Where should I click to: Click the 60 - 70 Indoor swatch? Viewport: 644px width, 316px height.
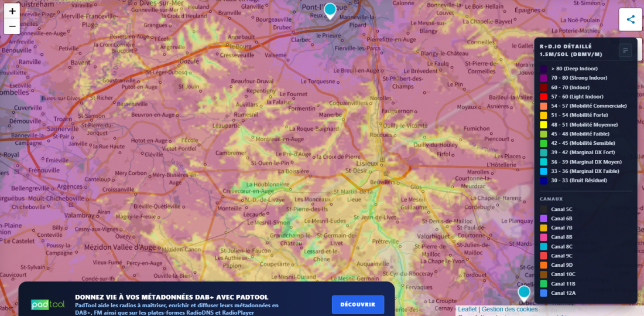coord(543,87)
